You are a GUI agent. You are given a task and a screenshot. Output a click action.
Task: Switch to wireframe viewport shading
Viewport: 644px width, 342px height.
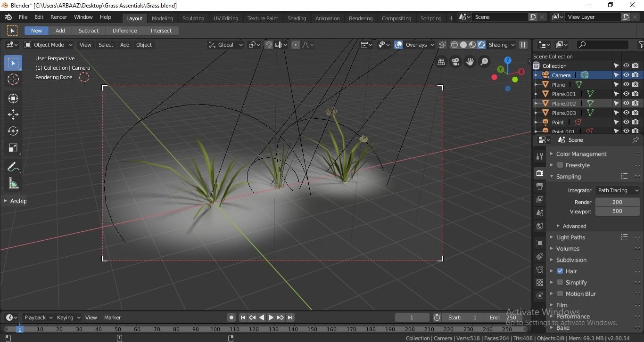[x=454, y=45]
